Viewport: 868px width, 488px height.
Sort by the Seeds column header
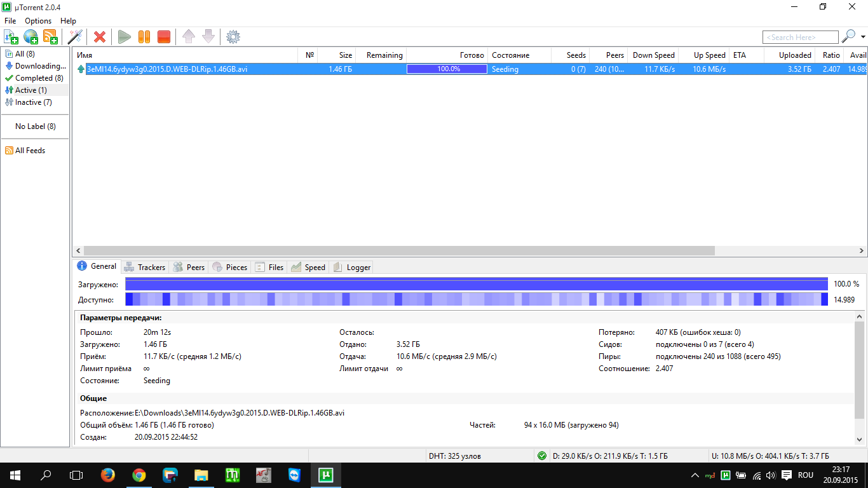(x=570, y=55)
